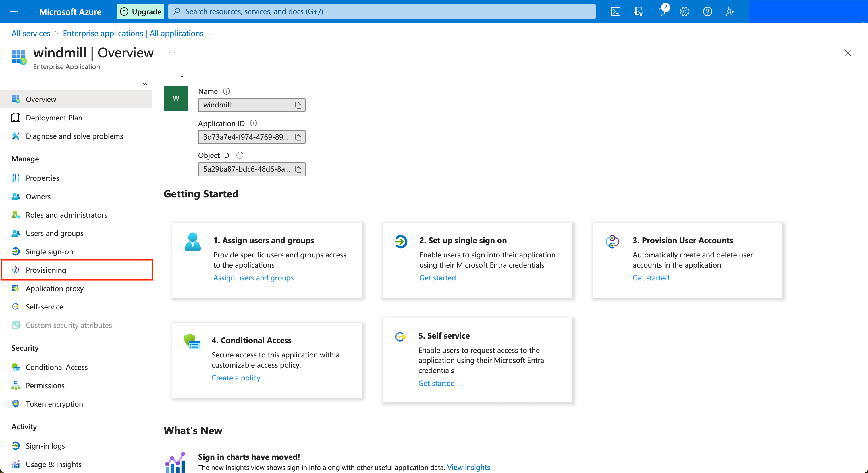This screenshot has width=868, height=473.
Task: Open Usage & insights in the sidebar
Action: (x=54, y=464)
